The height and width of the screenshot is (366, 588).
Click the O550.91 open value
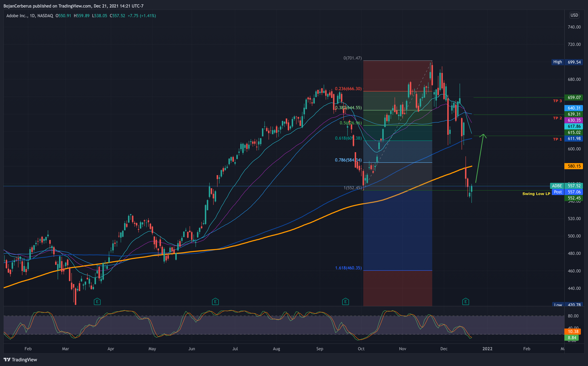coord(63,16)
